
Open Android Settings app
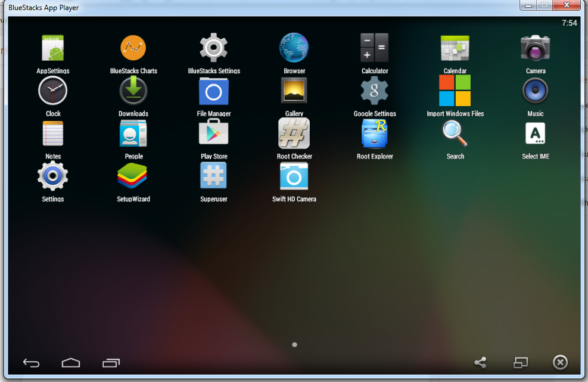(53, 176)
